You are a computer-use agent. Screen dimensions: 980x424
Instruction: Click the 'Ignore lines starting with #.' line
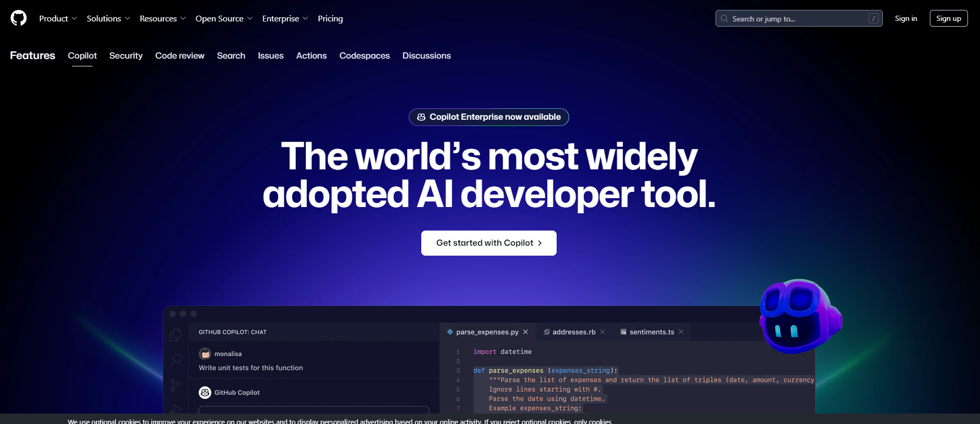coord(545,389)
